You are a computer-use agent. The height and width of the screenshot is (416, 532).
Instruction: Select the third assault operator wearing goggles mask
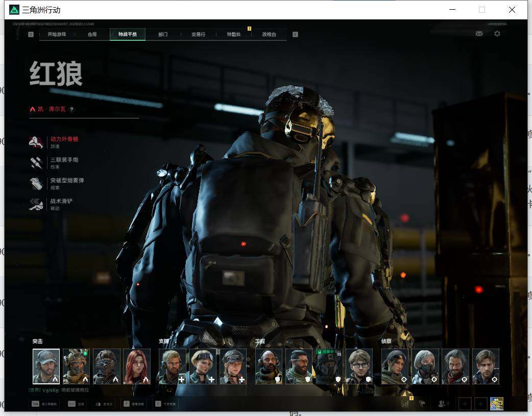(107, 366)
